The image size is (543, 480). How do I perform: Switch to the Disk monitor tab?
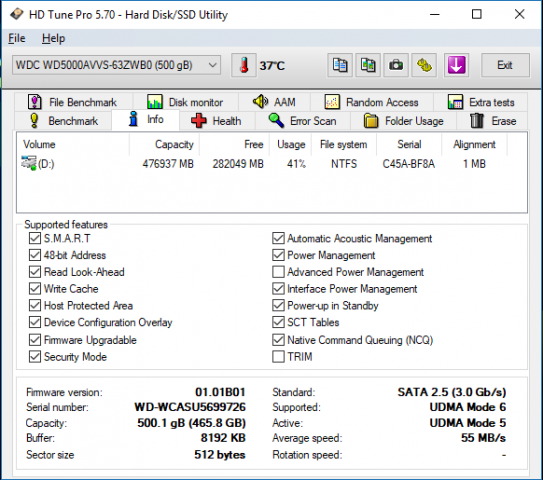186,102
